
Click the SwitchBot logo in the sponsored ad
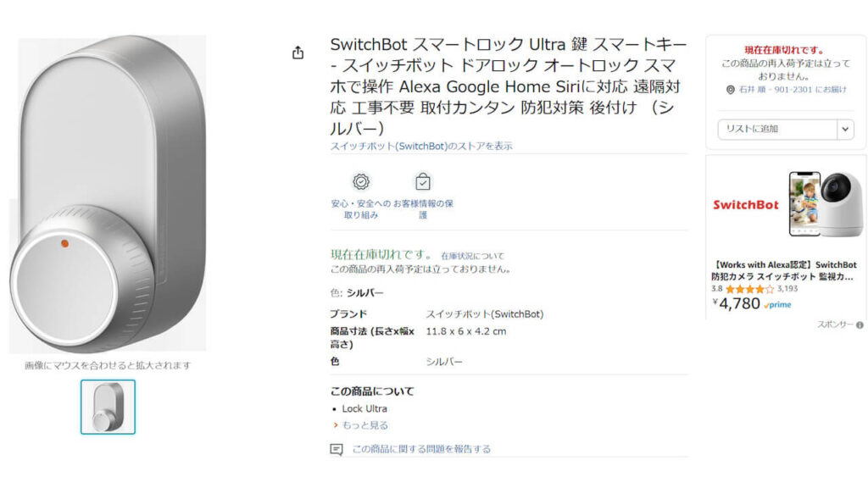744,205
